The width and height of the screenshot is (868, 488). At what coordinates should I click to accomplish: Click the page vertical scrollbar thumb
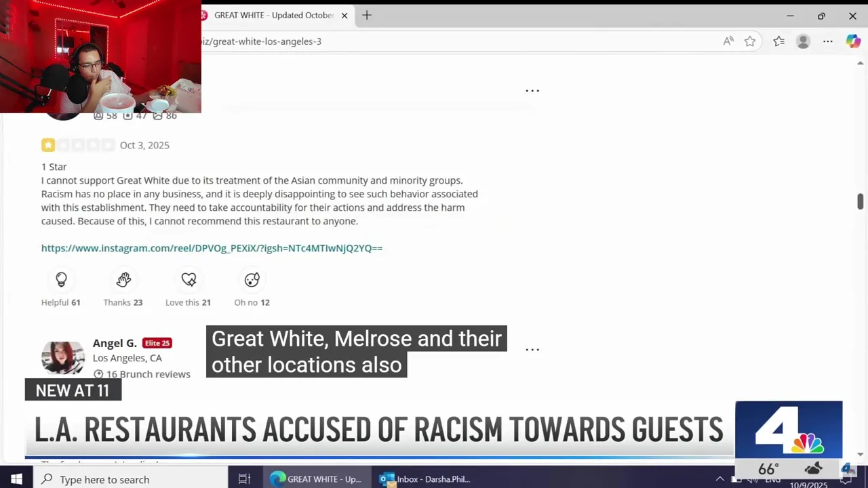coord(861,201)
